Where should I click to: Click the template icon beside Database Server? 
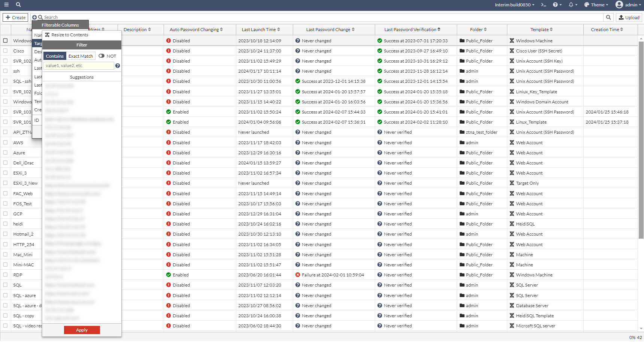[x=512, y=306]
